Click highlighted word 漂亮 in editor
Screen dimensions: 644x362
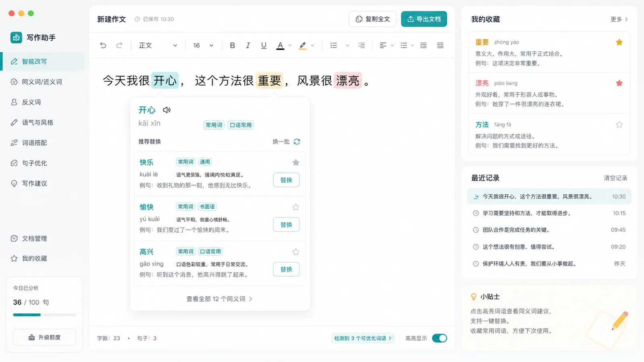[348, 80]
